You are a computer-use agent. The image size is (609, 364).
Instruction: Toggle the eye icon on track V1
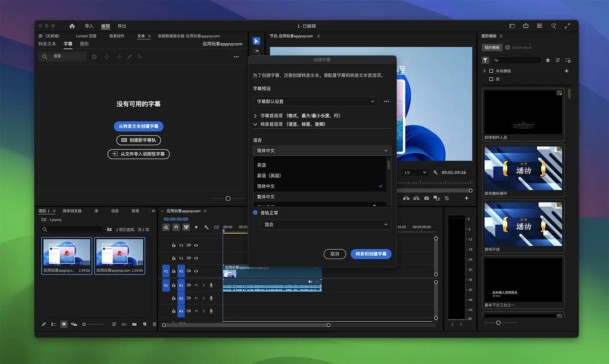point(196,271)
